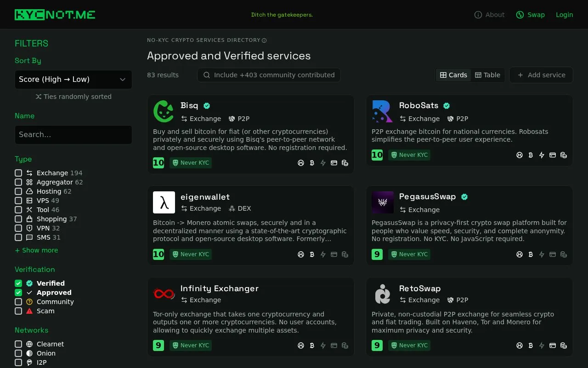Click the Login link
Viewport: 588px width, 368px height.
[564, 15]
